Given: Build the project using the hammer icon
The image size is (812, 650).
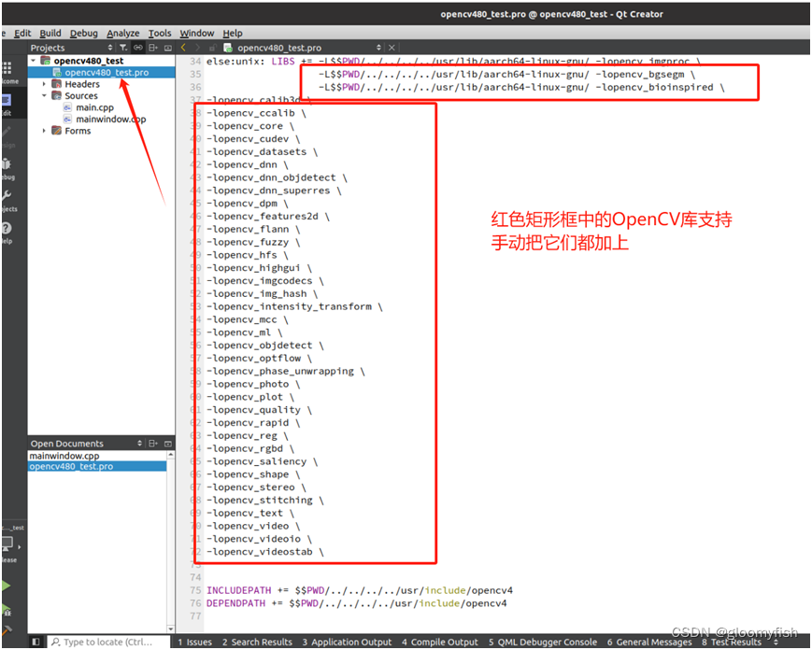Looking at the screenshot, I should click(9, 629).
